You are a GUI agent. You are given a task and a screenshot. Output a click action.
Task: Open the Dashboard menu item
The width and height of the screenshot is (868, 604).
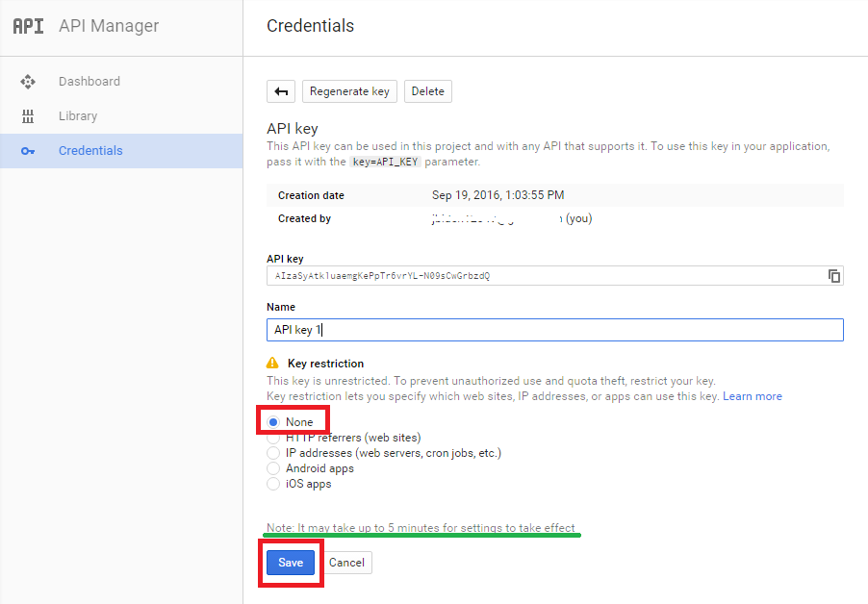89,82
